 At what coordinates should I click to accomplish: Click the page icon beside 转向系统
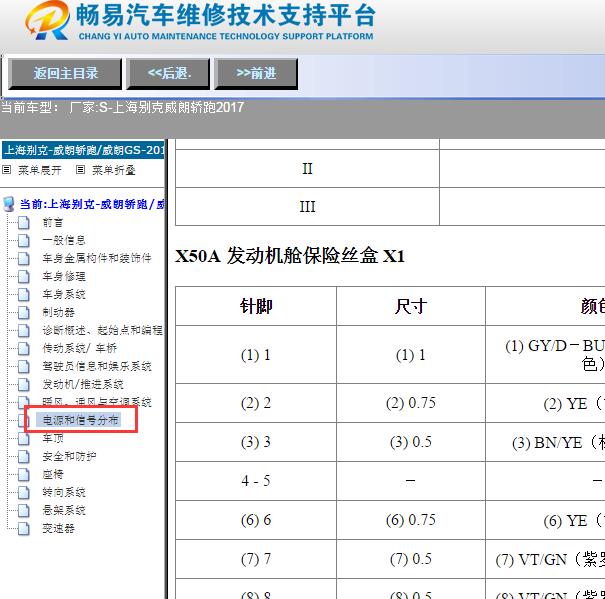pyautogui.click(x=24, y=492)
